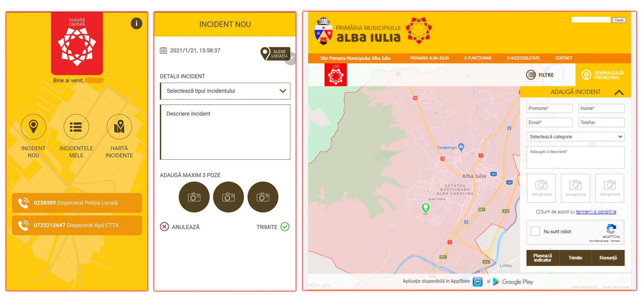644x302 pixels.
Task: Open Selectează tipul incidentului dropdown
Action: [x=225, y=91]
